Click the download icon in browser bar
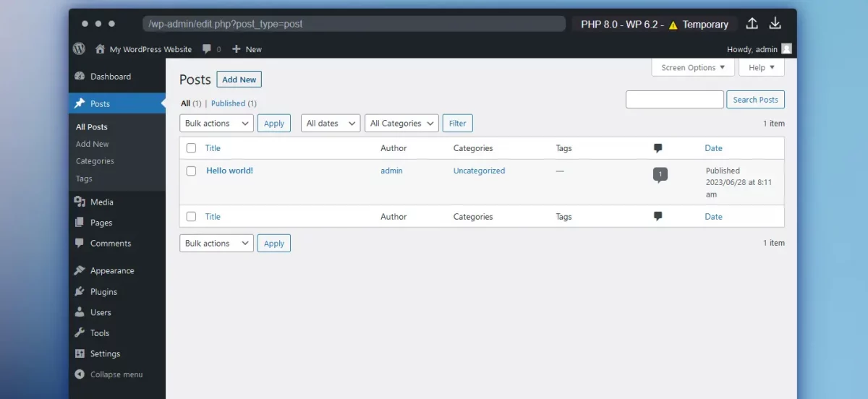 (x=775, y=23)
